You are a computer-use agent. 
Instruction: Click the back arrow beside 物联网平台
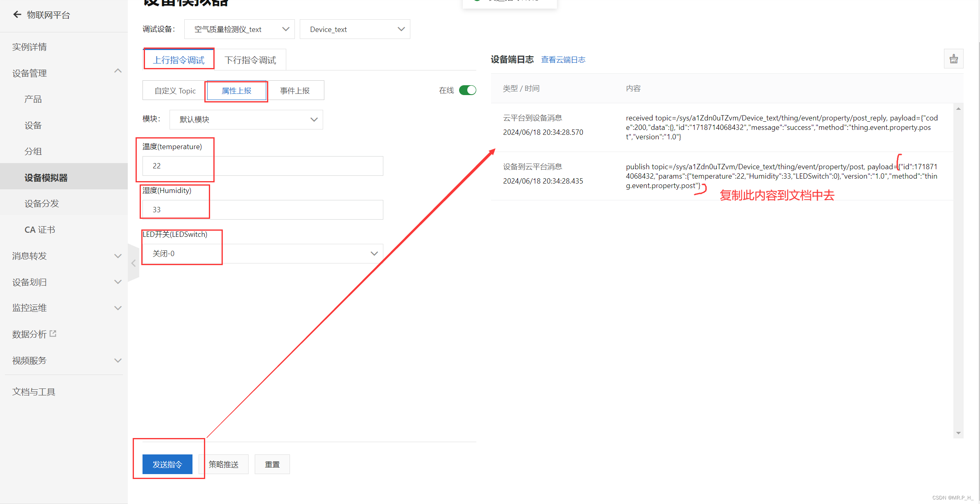tap(17, 15)
